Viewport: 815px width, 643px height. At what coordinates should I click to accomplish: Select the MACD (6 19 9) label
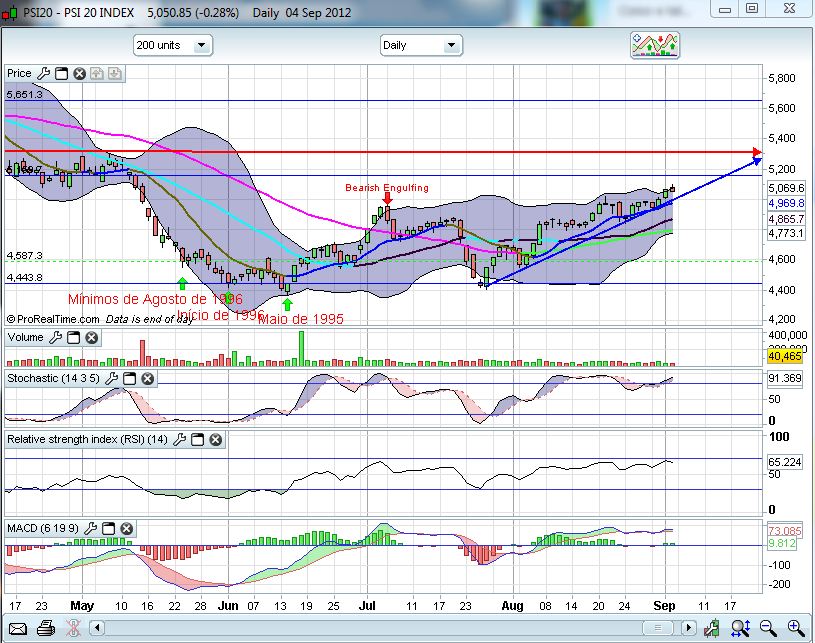(x=43, y=528)
